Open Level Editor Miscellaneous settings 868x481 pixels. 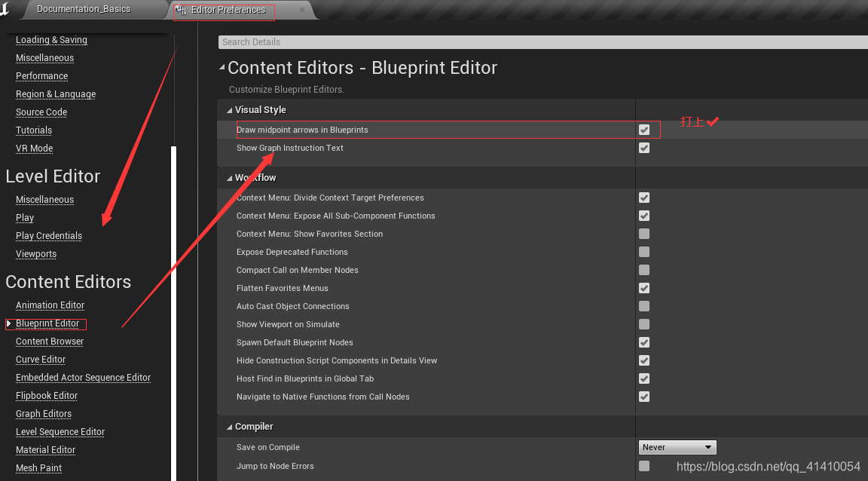tap(45, 200)
